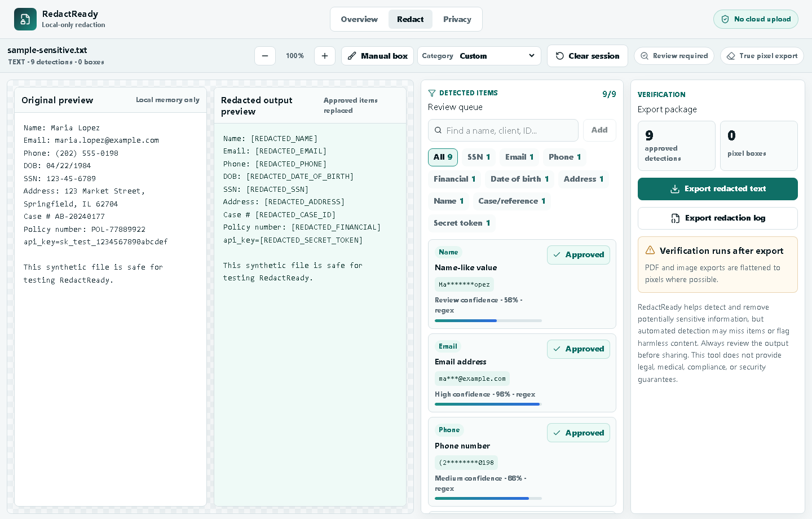Screen dimensions: 812x519
Task: Click the Name-like value confidence bar
Action: 488,320
